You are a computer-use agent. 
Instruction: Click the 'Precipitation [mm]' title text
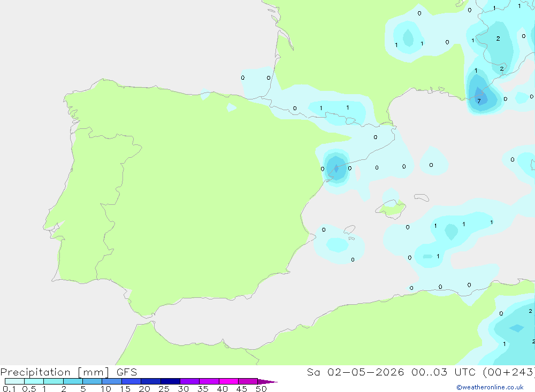pos(55,372)
